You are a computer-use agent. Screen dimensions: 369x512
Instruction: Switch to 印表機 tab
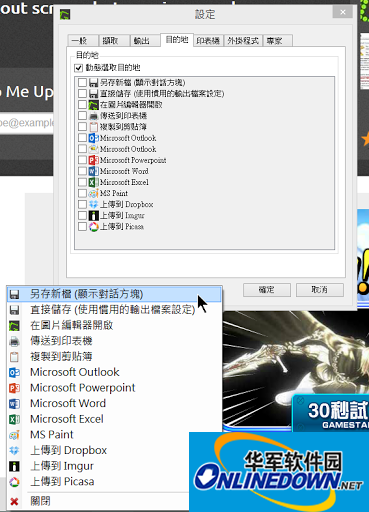click(208, 41)
